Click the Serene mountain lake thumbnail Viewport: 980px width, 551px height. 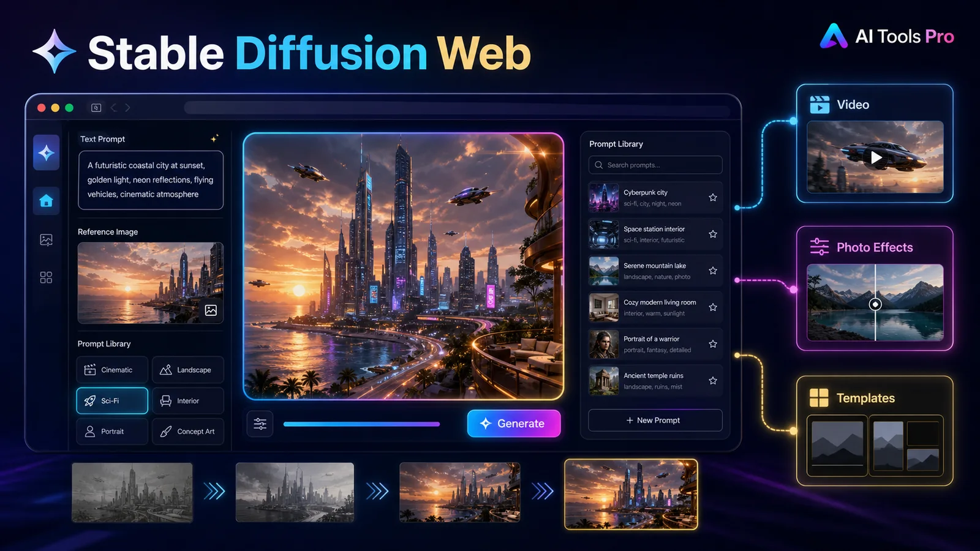pos(604,271)
